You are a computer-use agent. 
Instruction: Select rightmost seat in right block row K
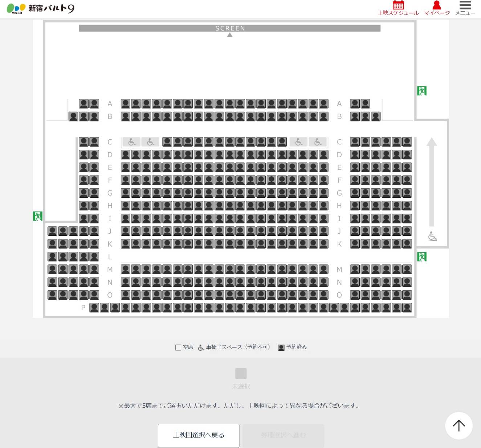(407, 244)
